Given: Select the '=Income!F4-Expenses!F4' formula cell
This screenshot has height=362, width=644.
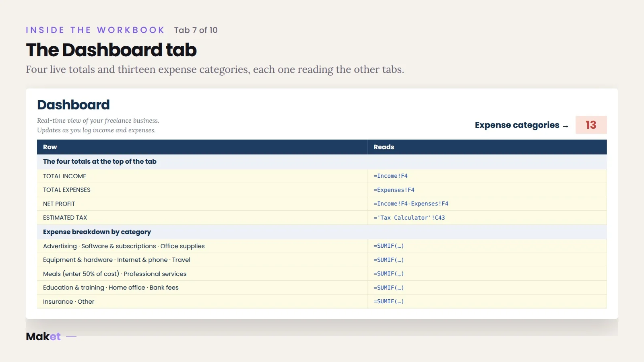Looking at the screenshot, I should pos(487,204).
